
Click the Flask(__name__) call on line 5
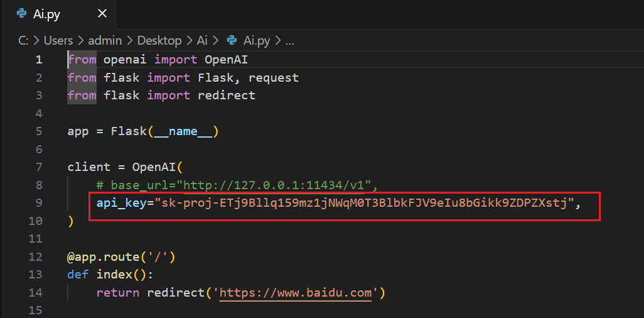tap(164, 132)
